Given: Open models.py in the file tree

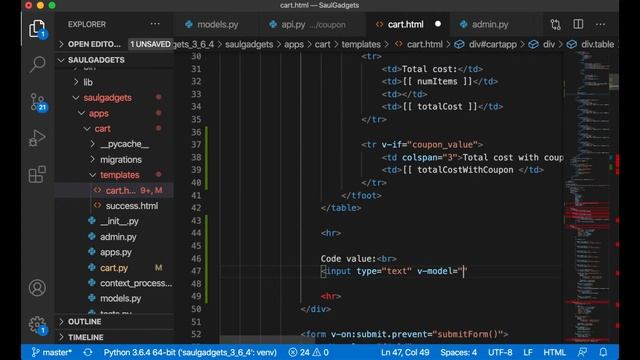Looking at the screenshot, I should pyautogui.click(x=120, y=298).
